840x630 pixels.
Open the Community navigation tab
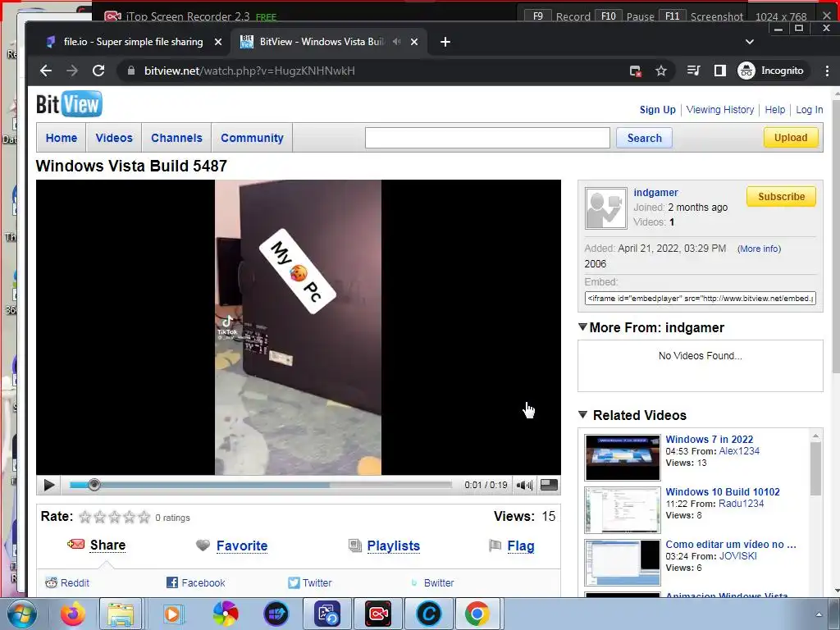pyautogui.click(x=253, y=138)
